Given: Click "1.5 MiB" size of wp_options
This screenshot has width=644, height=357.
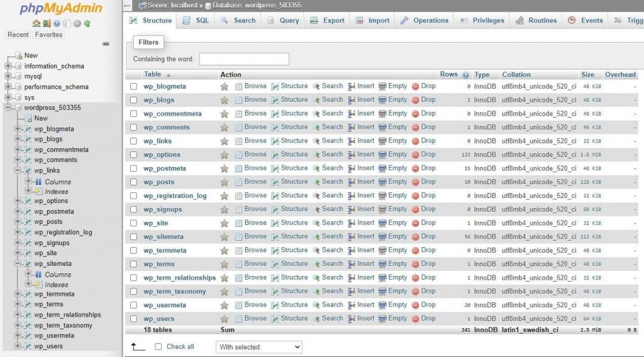Looking at the screenshot, I should click(x=591, y=155).
